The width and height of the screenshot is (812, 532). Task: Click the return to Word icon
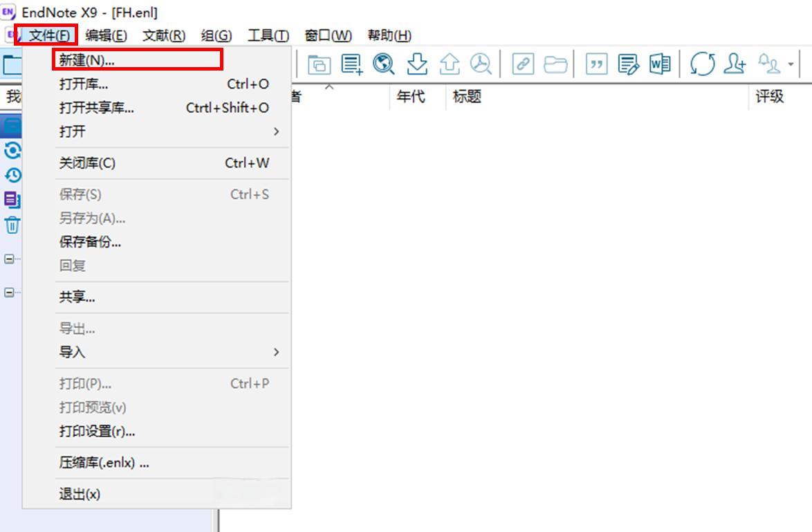pos(660,64)
